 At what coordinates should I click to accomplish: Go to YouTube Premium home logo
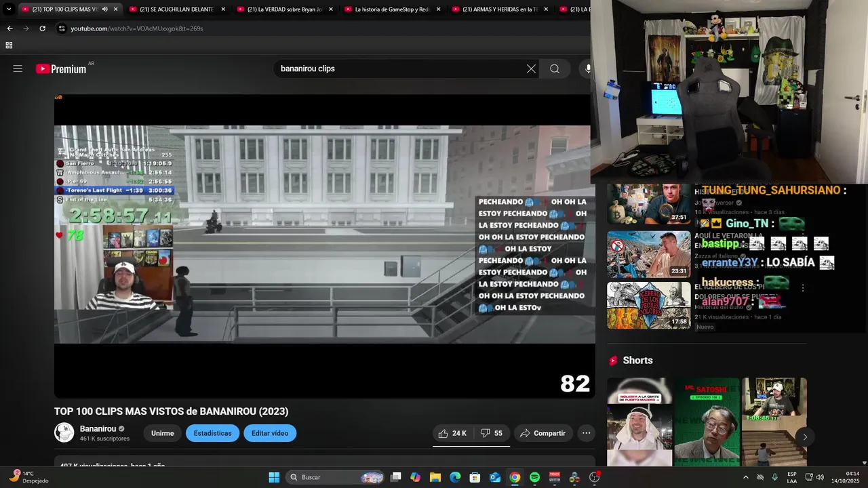pos(61,68)
